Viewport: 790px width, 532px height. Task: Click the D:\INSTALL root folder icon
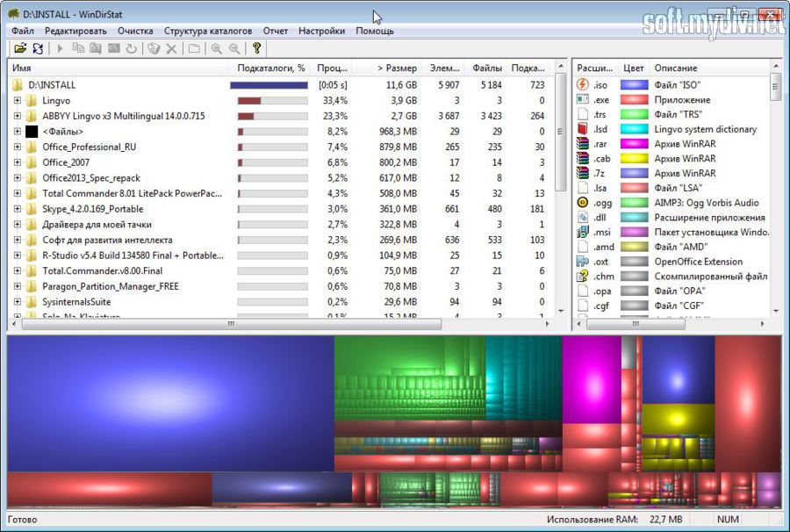(x=18, y=84)
